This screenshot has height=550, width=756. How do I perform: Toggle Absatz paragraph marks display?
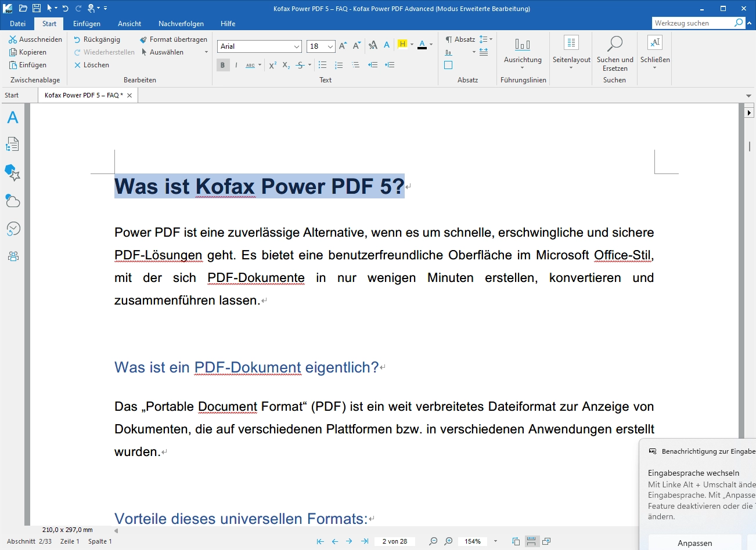460,39
